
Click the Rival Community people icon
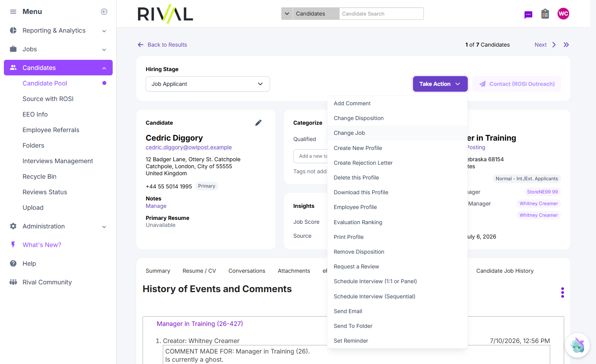(x=13, y=282)
